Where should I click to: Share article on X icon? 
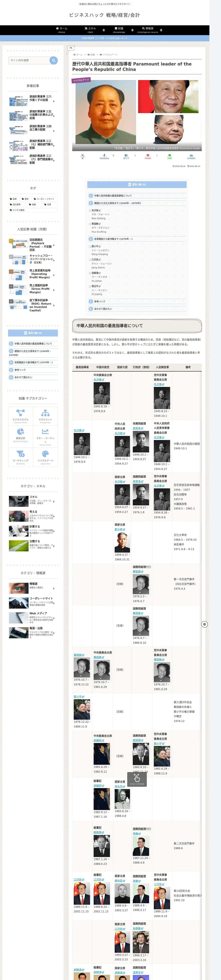click(x=82, y=156)
